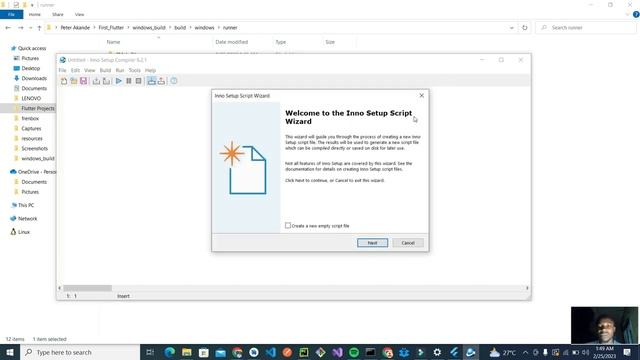Image resolution: width=640 pixels, height=360 pixels.
Task: Click build in the address breadcrumb
Action: click(x=180, y=28)
